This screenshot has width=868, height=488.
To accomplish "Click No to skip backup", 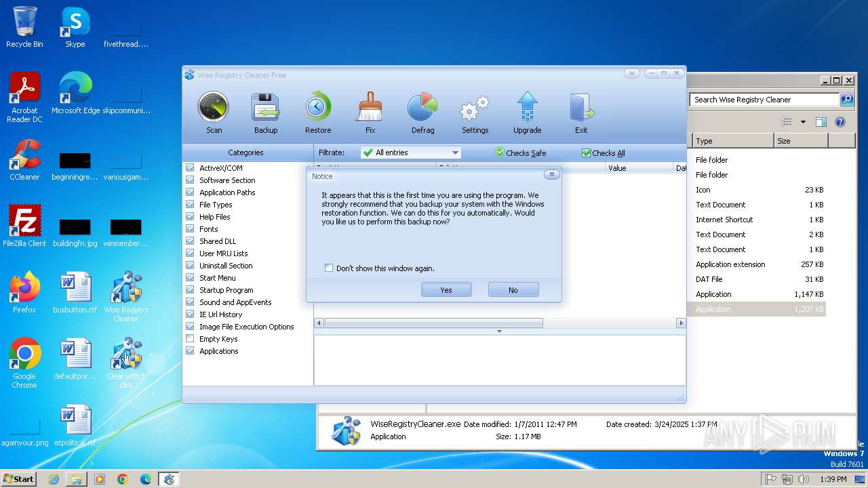I will pos(513,290).
